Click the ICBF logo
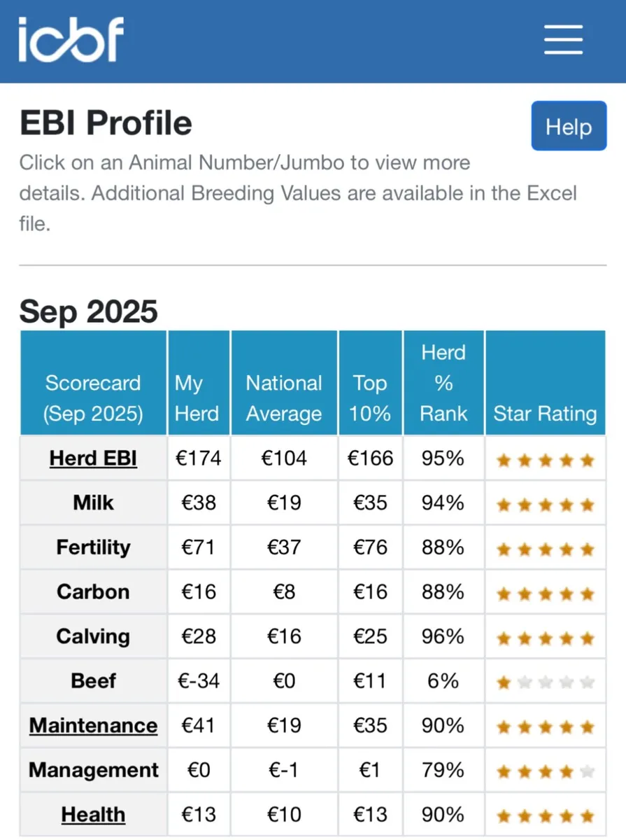The width and height of the screenshot is (626, 840). [71, 40]
